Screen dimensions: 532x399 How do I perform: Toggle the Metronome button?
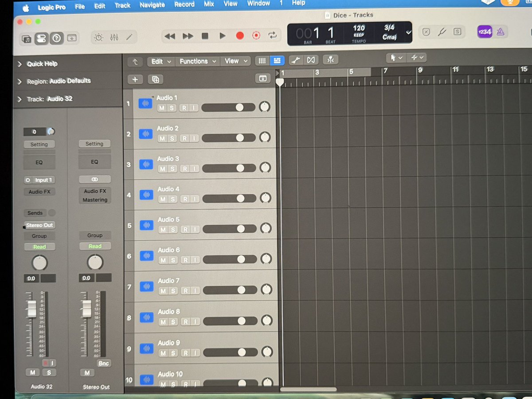[501, 32]
